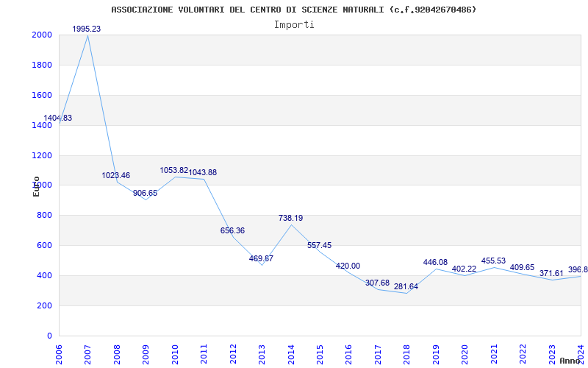Click the 2013 x-axis year label
The width and height of the screenshot is (588, 368).
coord(262,355)
